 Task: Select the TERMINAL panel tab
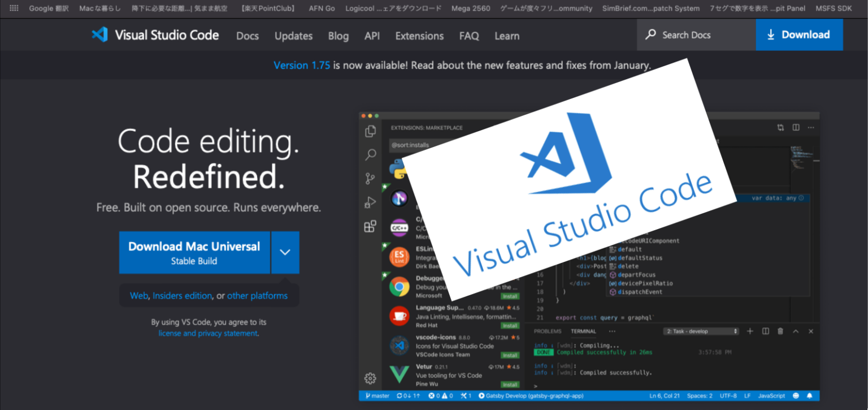583,331
